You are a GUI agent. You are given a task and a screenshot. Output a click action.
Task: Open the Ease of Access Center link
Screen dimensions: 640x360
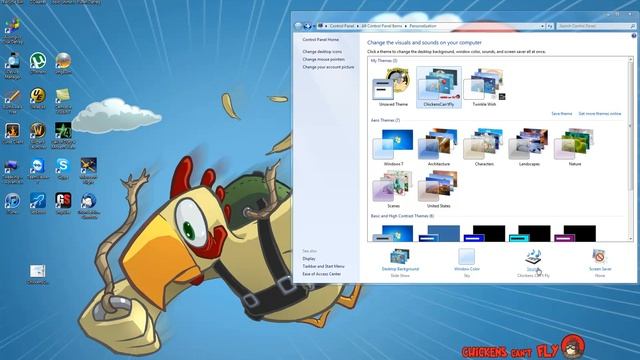coord(321,274)
